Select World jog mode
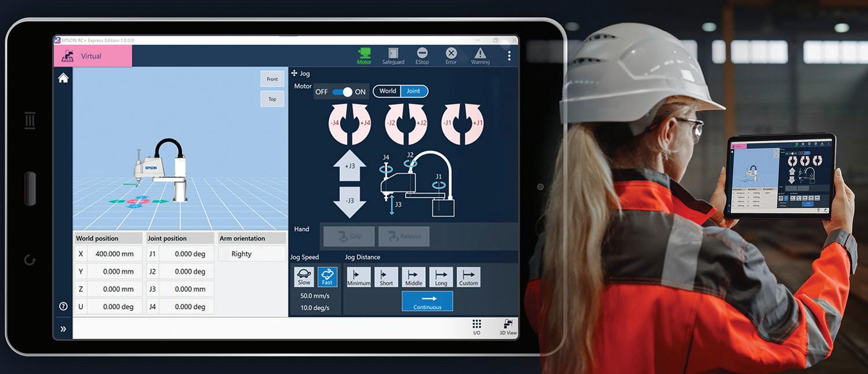The width and height of the screenshot is (868, 374). 388,91
